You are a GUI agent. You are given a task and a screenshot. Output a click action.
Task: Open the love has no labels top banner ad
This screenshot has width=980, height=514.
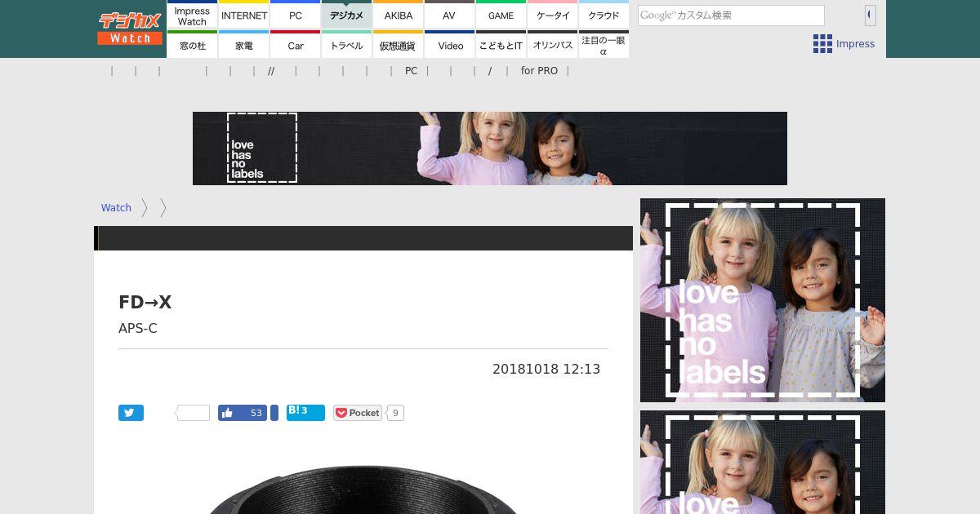(490, 148)
